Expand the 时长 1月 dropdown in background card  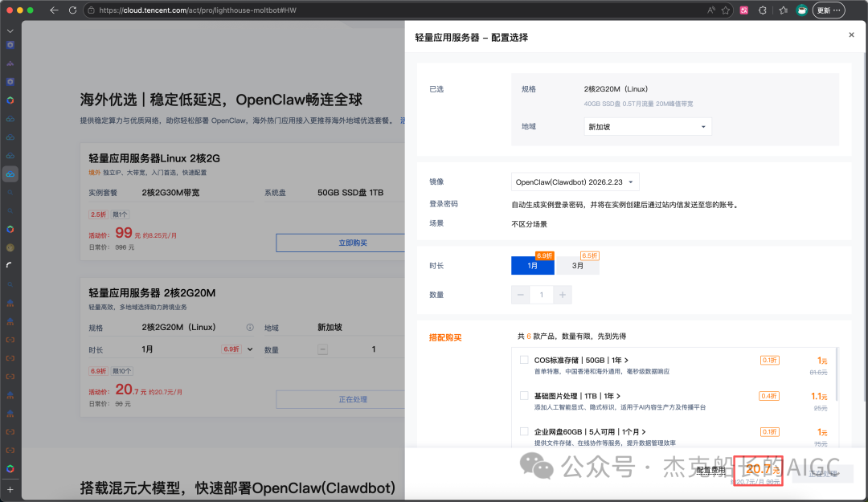250,349
